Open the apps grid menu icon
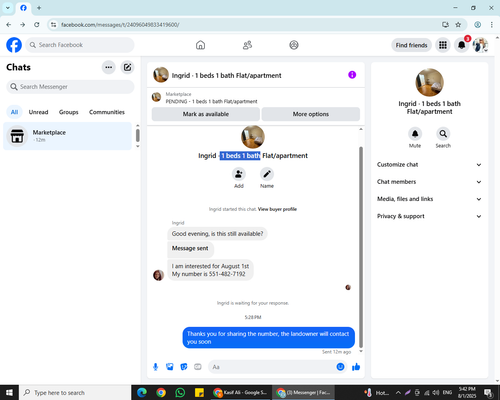The image size is (500, 400). (x=443, y=45)
